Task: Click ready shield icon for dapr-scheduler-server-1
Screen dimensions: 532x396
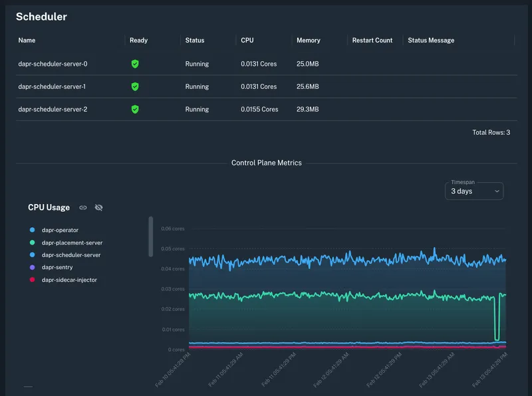Action: click(x=135, y=86)
